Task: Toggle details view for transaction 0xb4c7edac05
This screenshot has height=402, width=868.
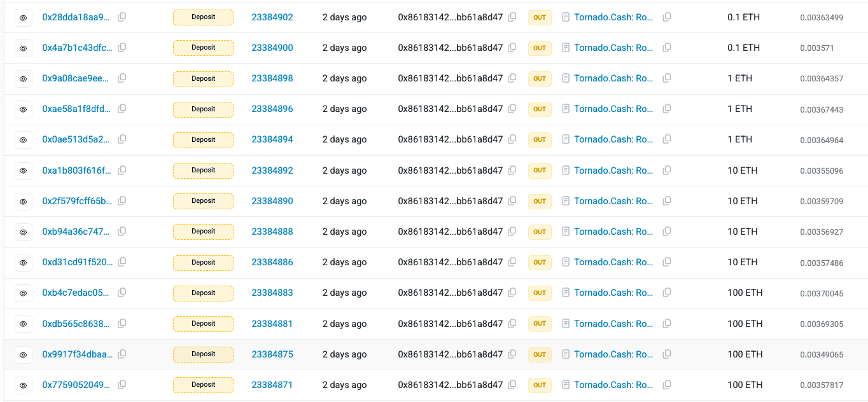Action: pos(23,293)
